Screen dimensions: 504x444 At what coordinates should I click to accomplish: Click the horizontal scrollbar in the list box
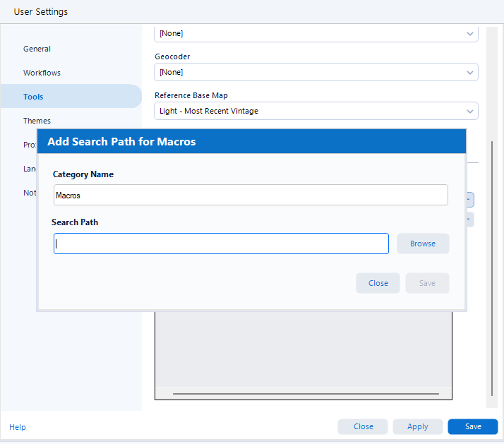tap(305, 393)
